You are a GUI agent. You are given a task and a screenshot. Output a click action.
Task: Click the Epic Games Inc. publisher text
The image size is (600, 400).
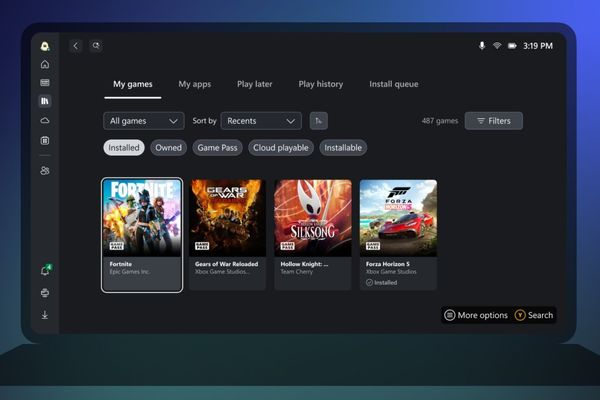point(130,272)
